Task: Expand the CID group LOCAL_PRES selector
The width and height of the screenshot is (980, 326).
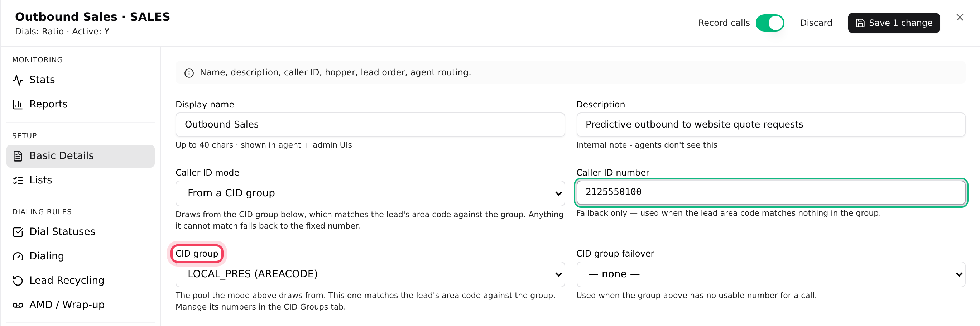Action: pos(370,274)
